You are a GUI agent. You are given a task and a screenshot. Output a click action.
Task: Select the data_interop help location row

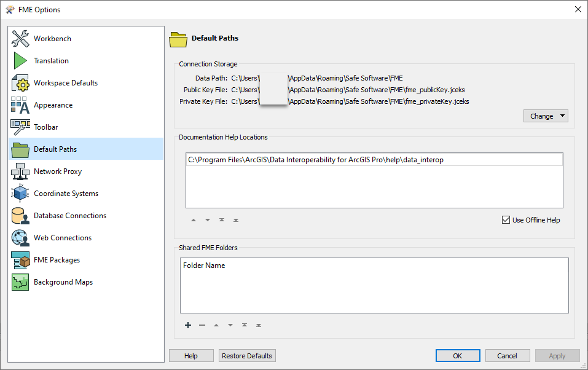[x=374, y=159]
